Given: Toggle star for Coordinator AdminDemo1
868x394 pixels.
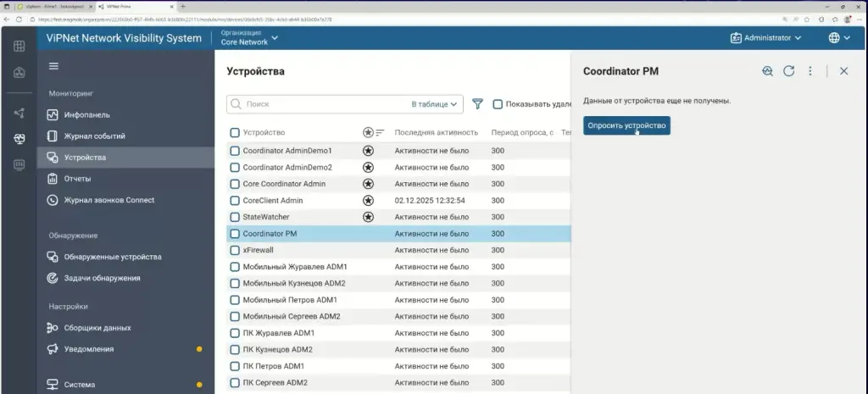Looking at the screenshot, I should click(368, 151).
